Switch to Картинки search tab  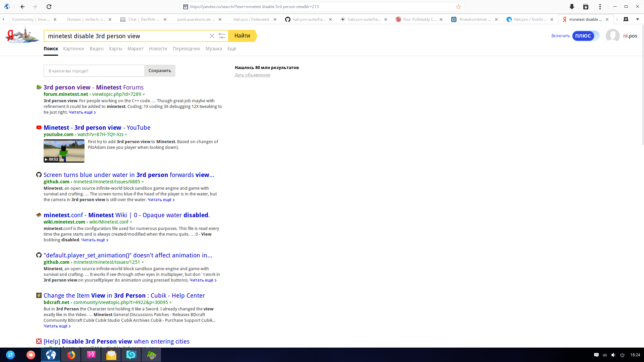point(73,49)
